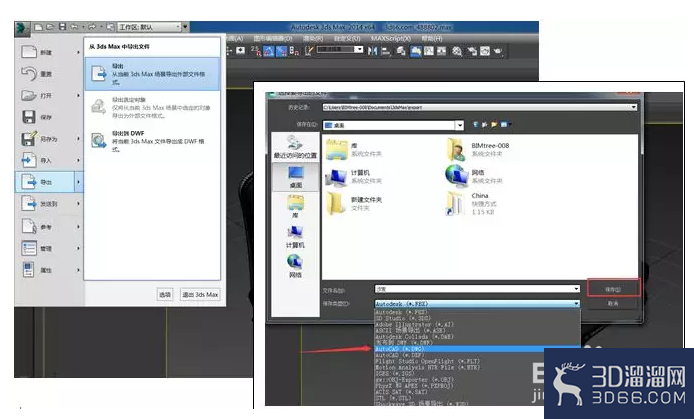Select 打开 (Open) in application menu
The width and height of the screenshot is (694, 419).
point(48,95)
